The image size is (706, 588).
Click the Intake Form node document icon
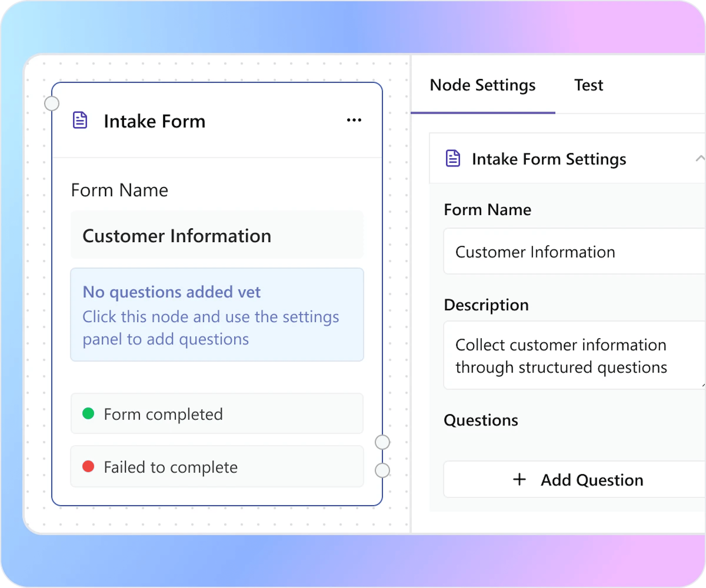[x=80, y=120]
